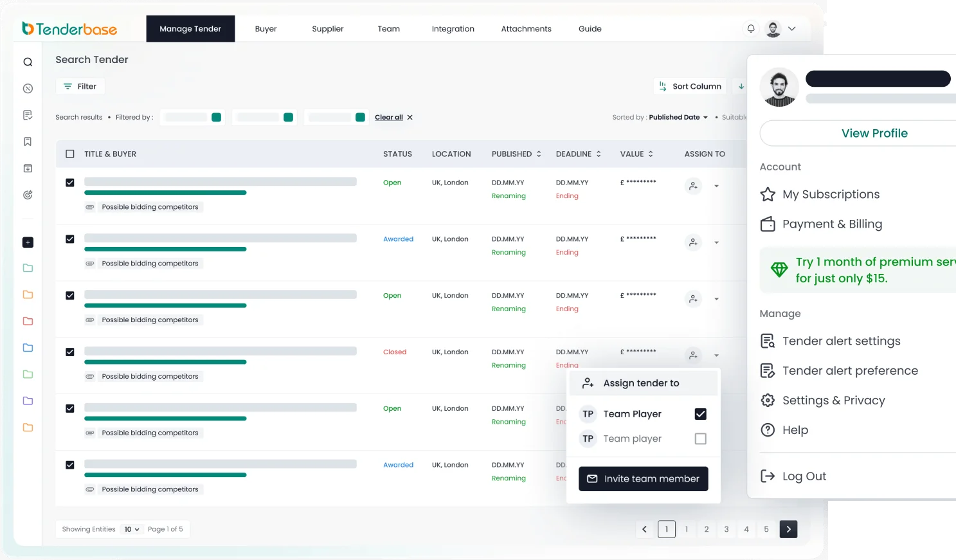
Task: Toggle the select-all checkbox in table header
Action: [70, 154]
